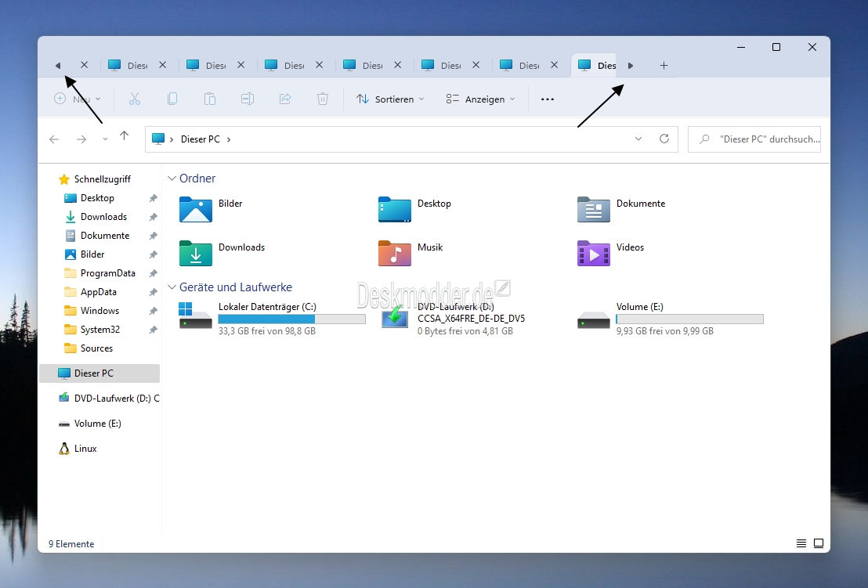Add a new tab with plus button
The height and width of the screenshot is (588, 868).
coord(664,66)
